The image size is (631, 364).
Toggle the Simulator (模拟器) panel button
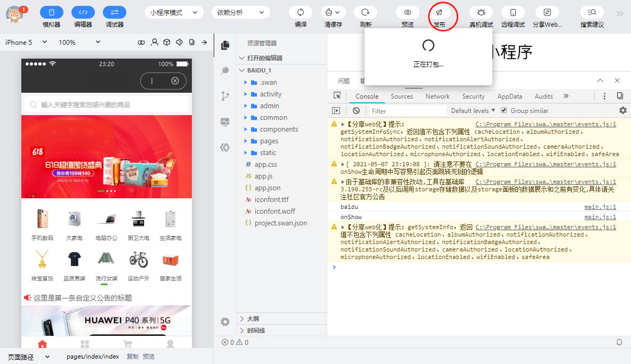pos(51,12)
